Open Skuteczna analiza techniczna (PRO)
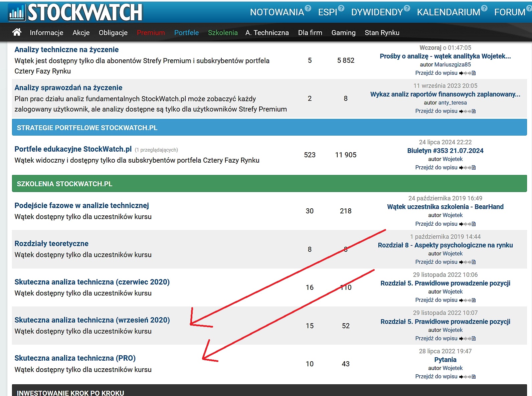The image size is (532, 396). [x=75, y=358]
